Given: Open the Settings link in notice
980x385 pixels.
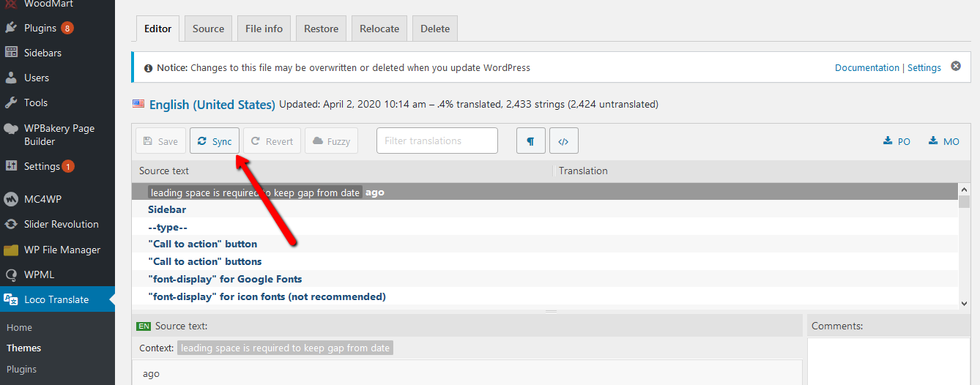Looking at the screenshot, I should (x=924, y=67).
